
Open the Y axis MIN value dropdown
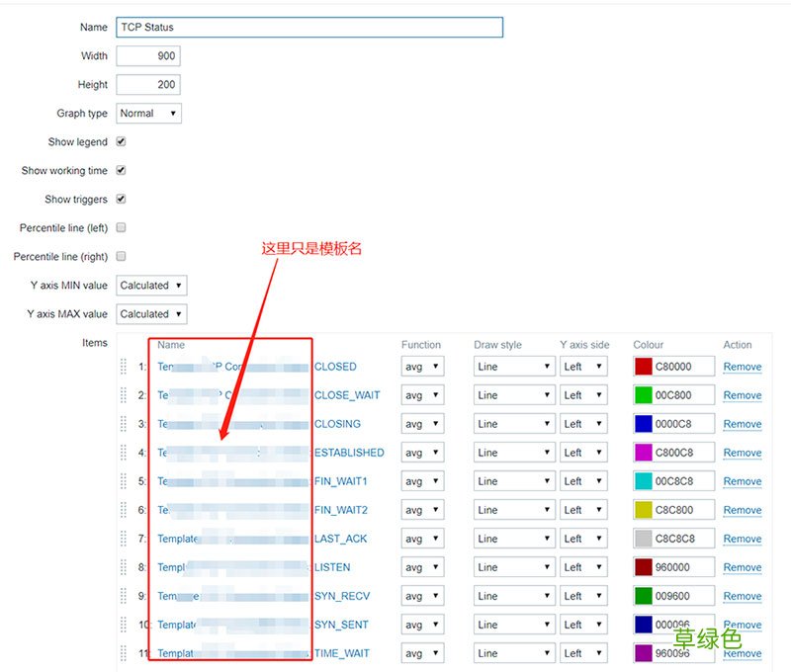tap(150, 286)
